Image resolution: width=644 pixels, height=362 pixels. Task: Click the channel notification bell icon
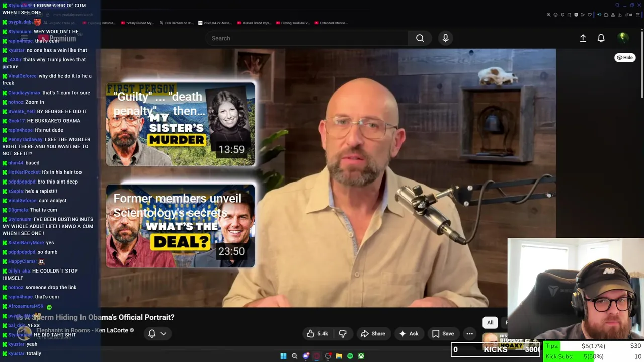point(152,334)
